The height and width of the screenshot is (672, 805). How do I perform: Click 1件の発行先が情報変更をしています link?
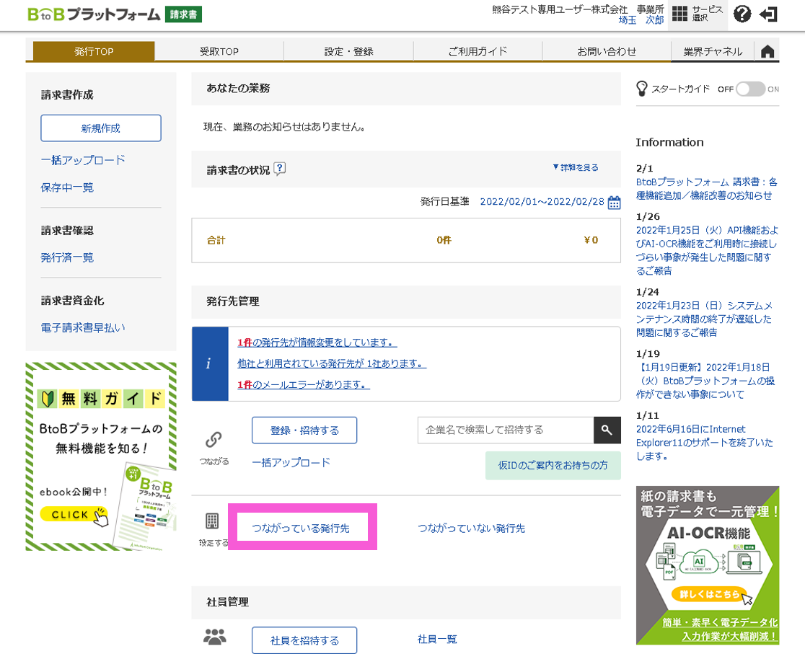[x=317, y=342]
